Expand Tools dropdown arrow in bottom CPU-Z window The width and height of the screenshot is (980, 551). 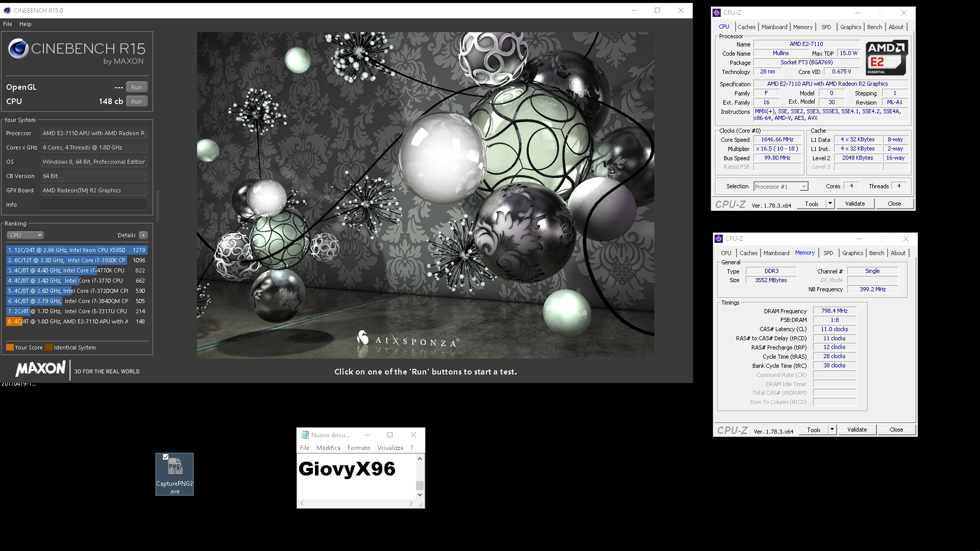click(832, 430)
